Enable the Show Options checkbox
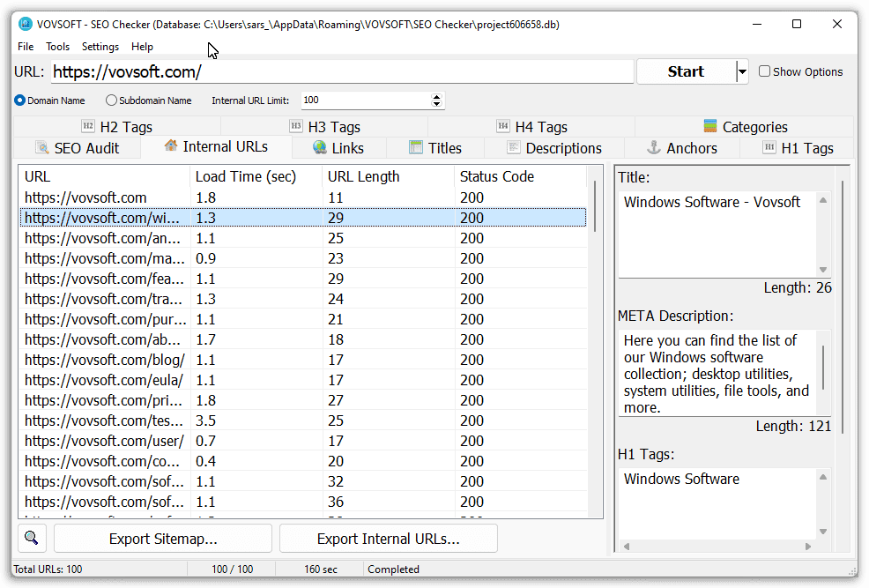Image resolution: width=869 pixels, height=588 pixels. point(765,71)
